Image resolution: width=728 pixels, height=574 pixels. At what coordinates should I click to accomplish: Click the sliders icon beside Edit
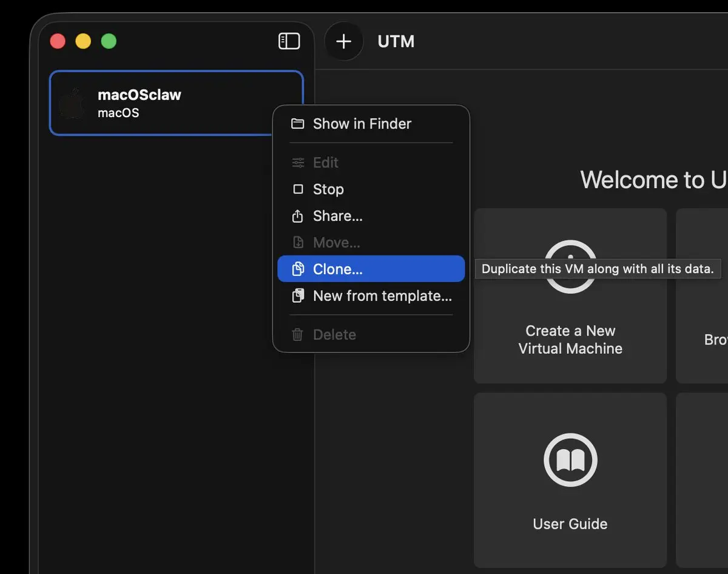pyautogui.click(x=298, y=163)
